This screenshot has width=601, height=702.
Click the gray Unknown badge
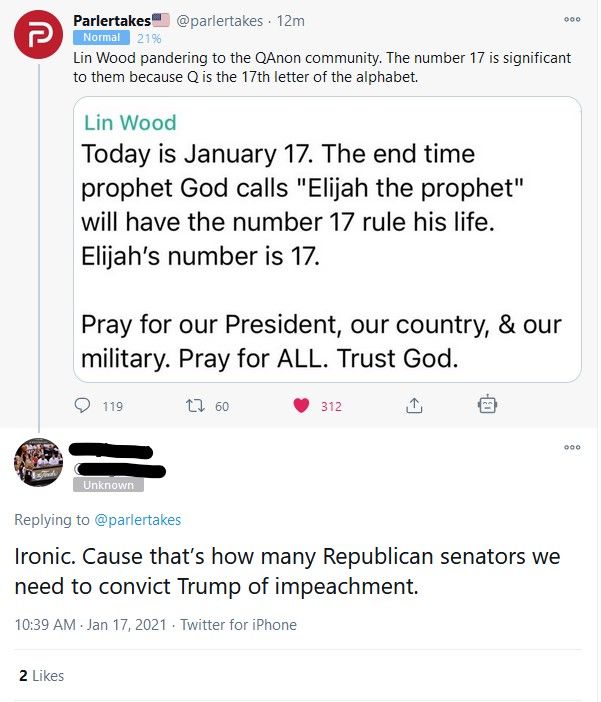pyautogui.click(x=108, y=485)
